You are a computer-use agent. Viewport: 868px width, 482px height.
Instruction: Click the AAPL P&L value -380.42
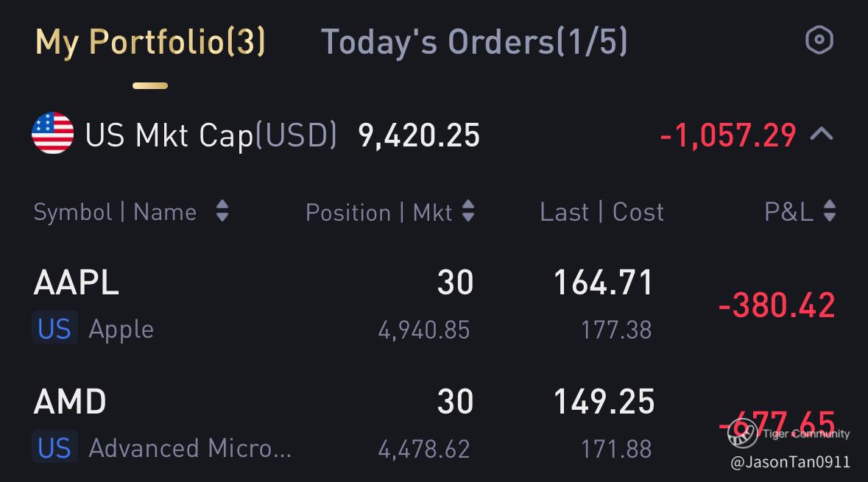coord(777,305)
